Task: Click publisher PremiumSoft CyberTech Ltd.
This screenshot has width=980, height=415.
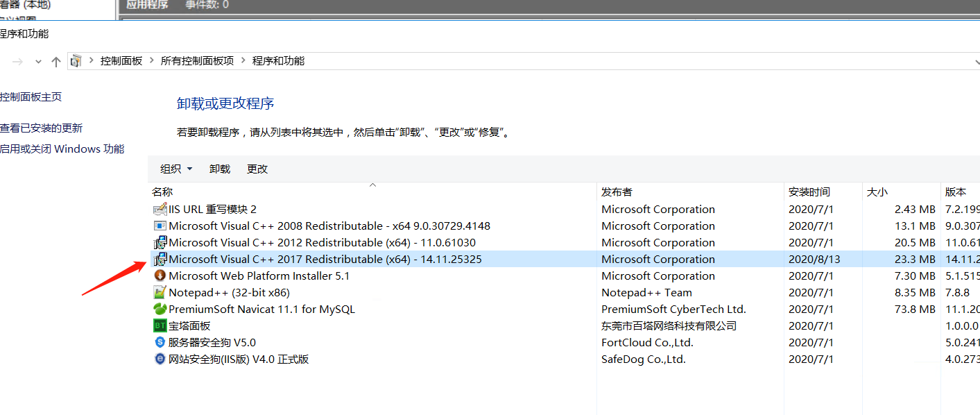Action: point(673,309)
